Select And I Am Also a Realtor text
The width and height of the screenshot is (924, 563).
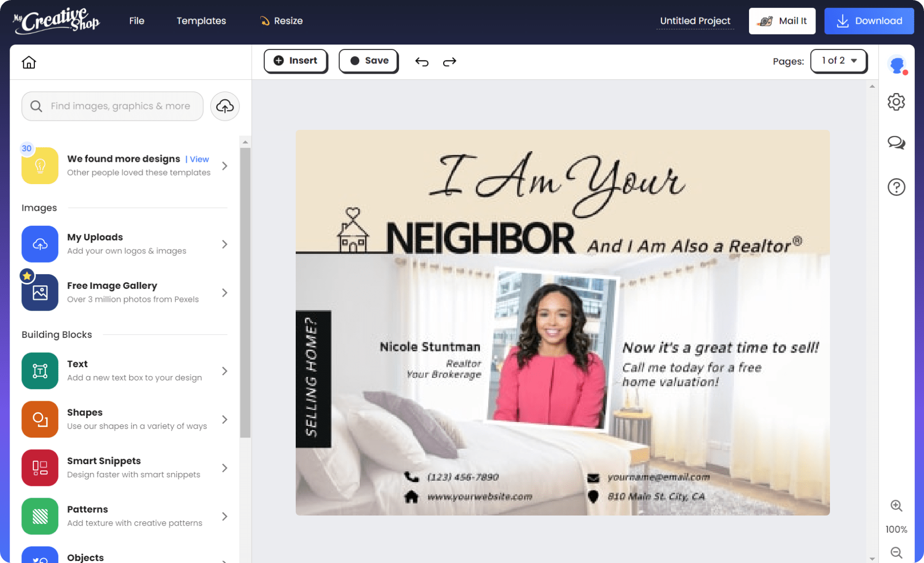(x=695, y=246)
